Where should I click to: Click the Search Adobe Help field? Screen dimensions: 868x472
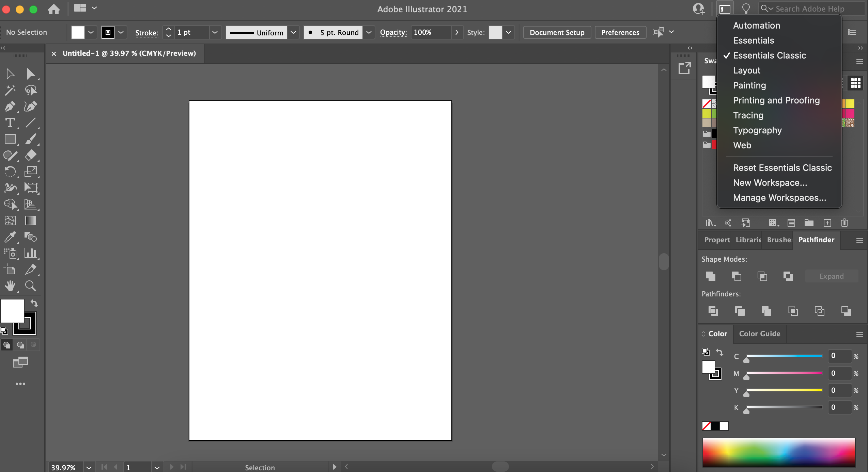[812, 9]
